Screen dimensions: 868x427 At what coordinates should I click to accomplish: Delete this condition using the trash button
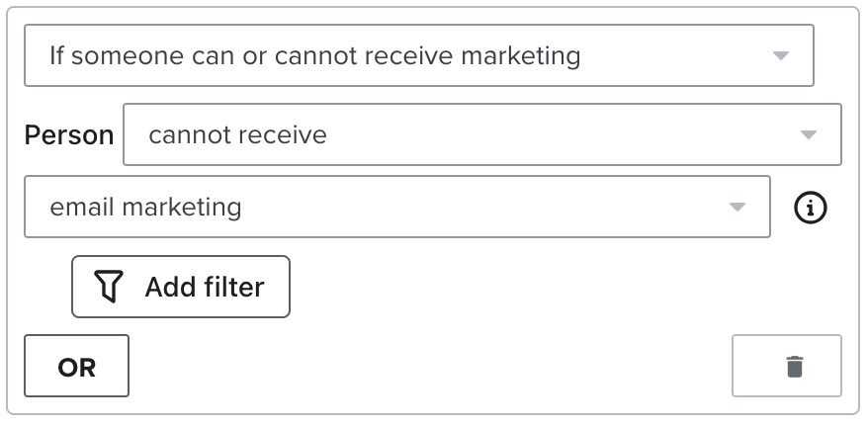786,367
